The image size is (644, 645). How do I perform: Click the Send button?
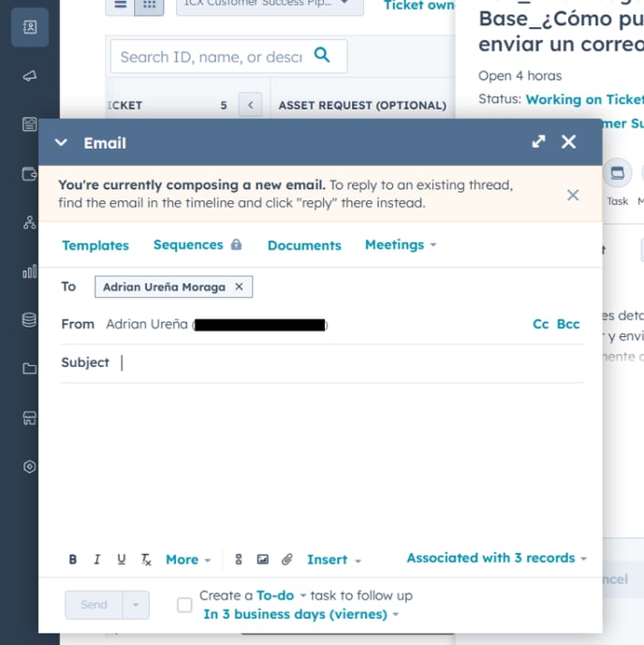tap(94, 605)
